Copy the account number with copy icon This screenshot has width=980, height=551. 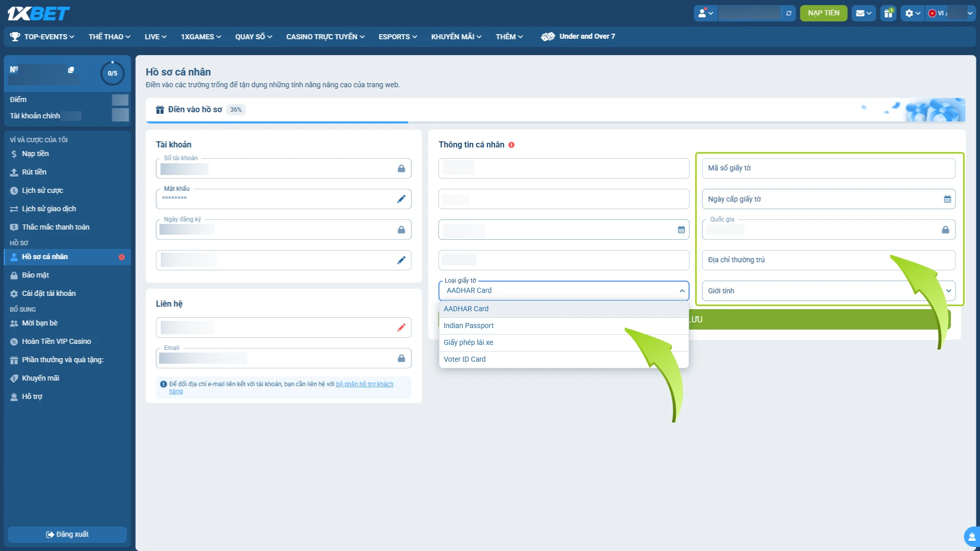click(71, 70)
